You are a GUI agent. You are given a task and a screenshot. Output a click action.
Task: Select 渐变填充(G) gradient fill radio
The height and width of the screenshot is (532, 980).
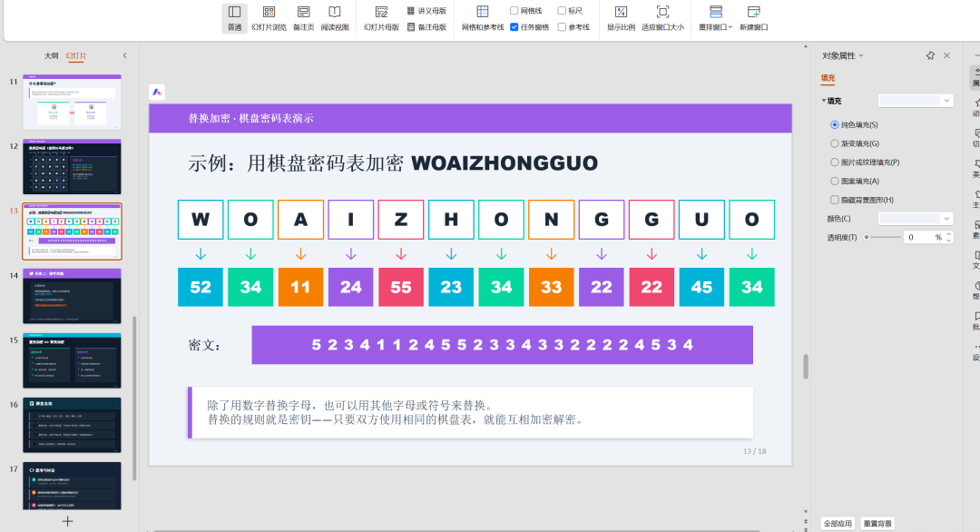click(835, 143)
